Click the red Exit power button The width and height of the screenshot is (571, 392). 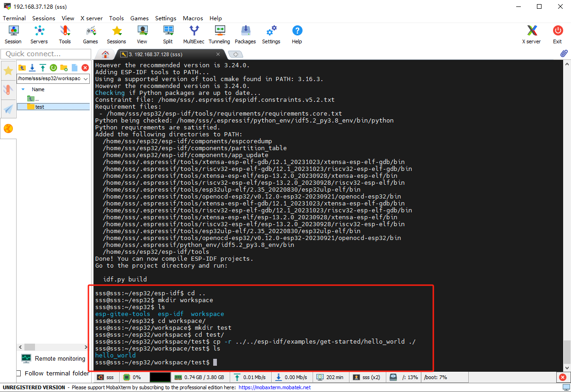click(558, 35)
